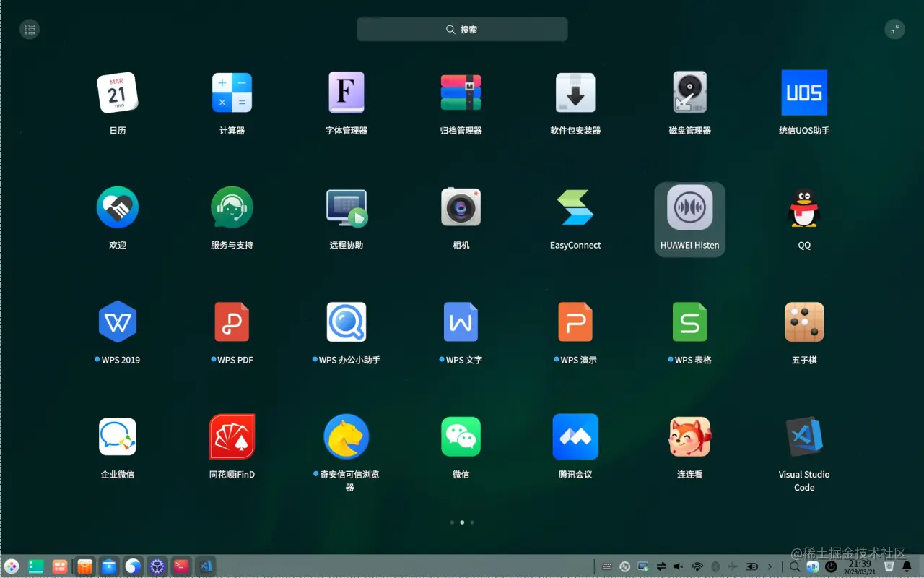The width and height of the screenshot is (924, 578).
Task: Click the launcher button in dock
Action: pyautogui.click(x=12, y=566)
